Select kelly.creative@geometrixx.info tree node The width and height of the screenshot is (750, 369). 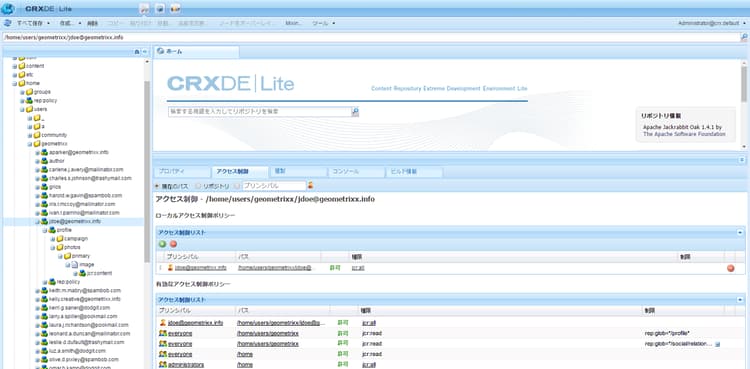click(x=84, y=299)
